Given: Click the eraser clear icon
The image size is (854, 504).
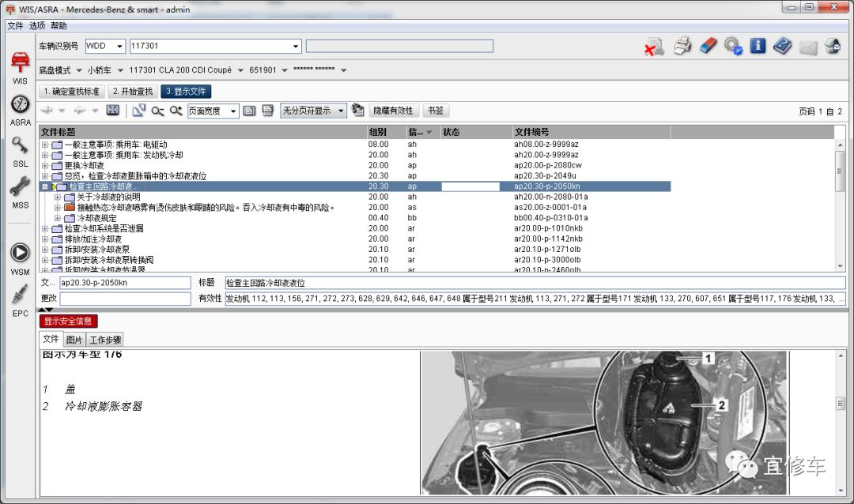Looking at the screenshot, I should (x=708, y=46).
